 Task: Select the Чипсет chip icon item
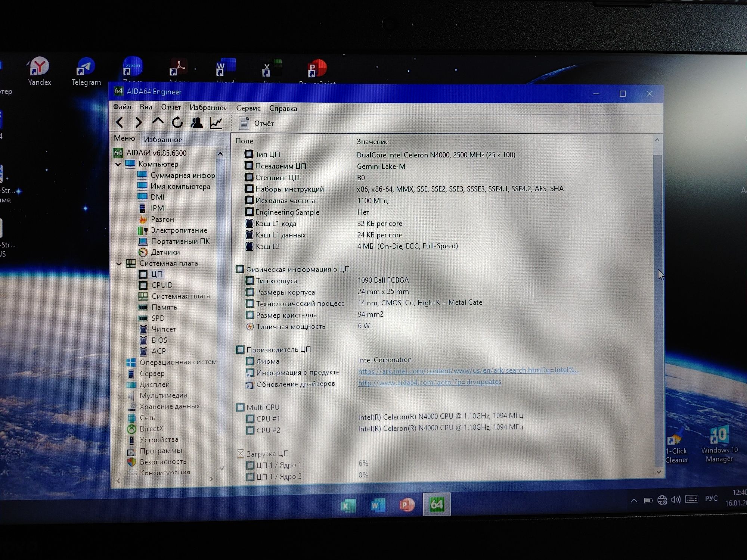157,329
